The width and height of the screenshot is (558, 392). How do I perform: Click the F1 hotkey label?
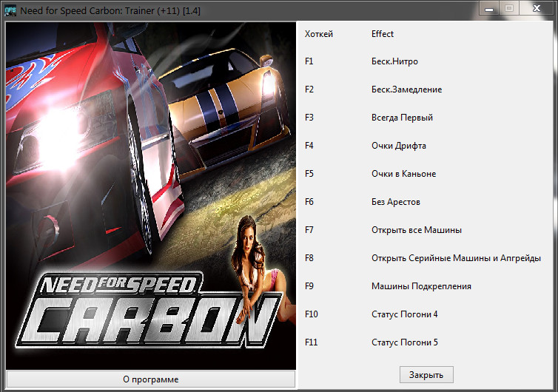309,61
